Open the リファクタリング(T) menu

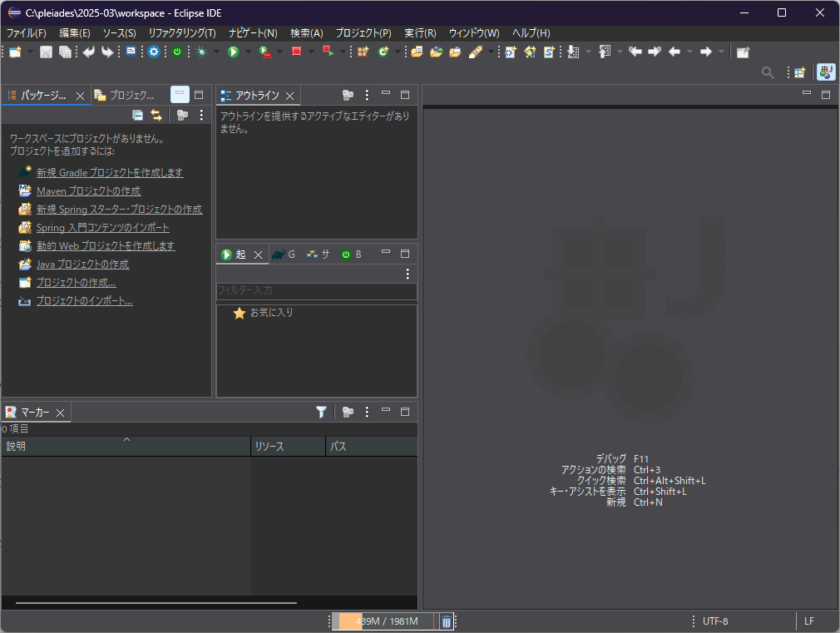click(182, 33)
